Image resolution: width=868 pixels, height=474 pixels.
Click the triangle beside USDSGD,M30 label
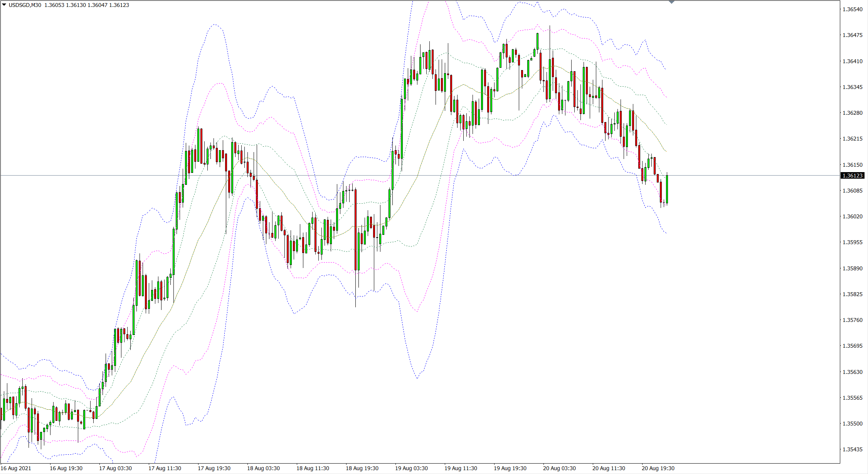tap(4, 5)
